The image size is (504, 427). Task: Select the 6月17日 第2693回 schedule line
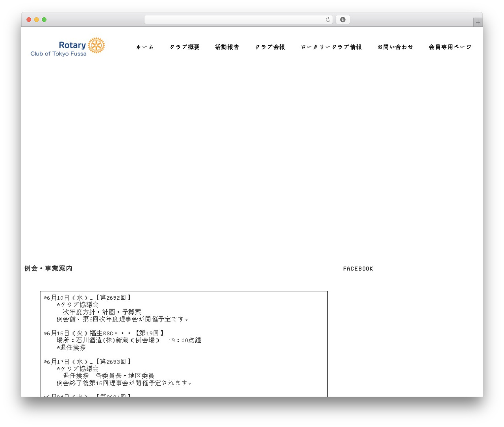[87, 362]
